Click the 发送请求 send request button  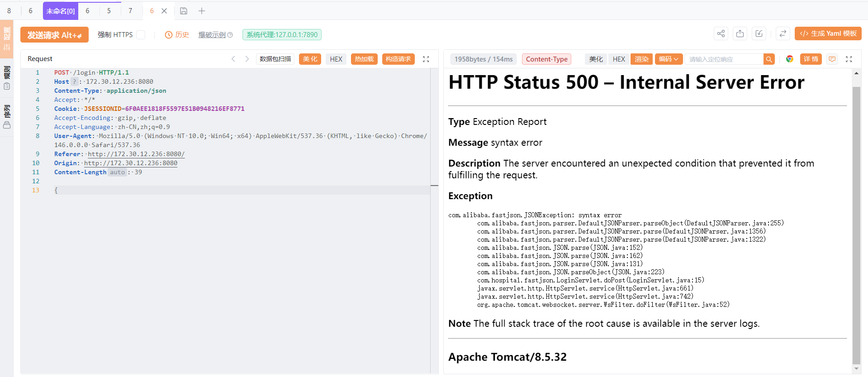tap(54, 35)
